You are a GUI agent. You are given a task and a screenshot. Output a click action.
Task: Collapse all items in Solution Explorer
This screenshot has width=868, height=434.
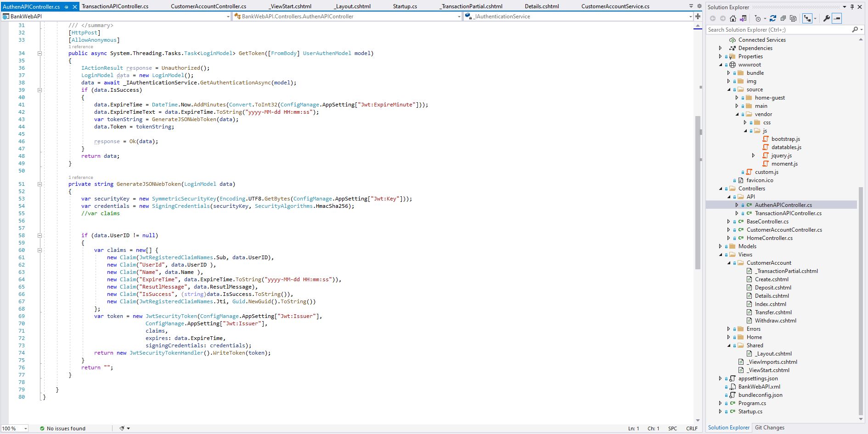(783, 18)
